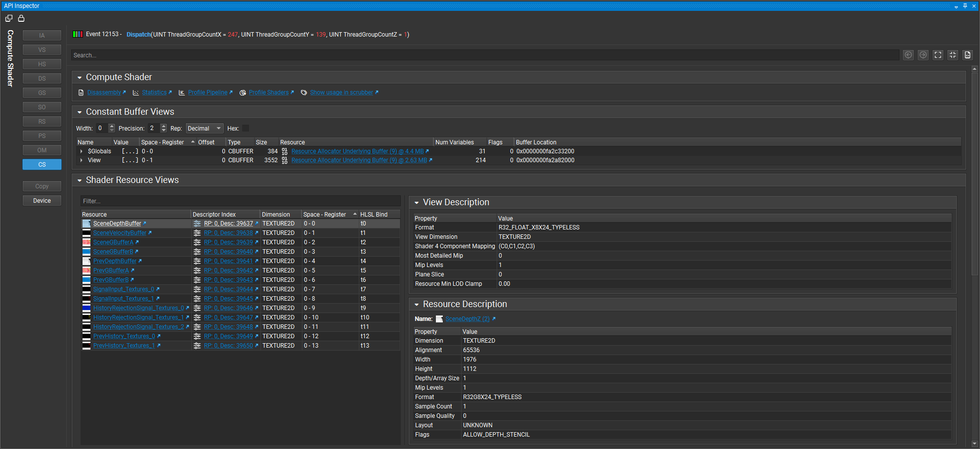Open the Disassembly document icon
The image size is (980, 449).
81,92
